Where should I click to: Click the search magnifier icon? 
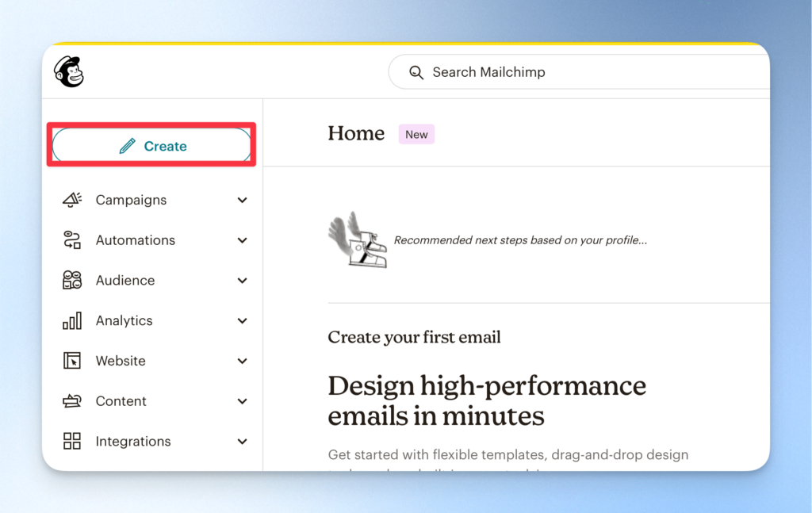pyautogui.click(x=416, y=72)
